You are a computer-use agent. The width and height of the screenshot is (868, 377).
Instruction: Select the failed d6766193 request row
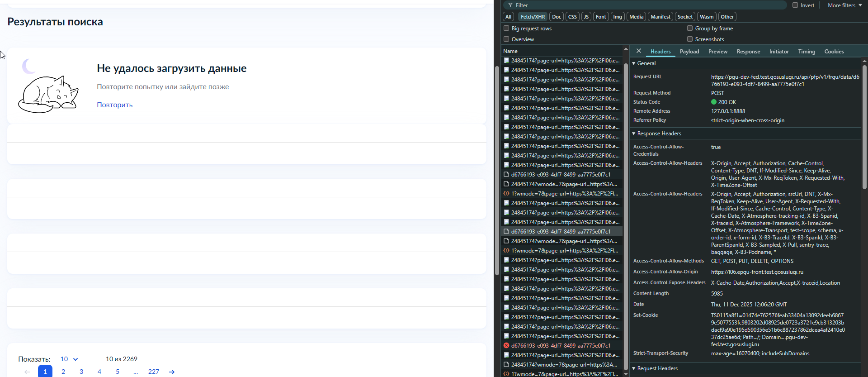562,345
